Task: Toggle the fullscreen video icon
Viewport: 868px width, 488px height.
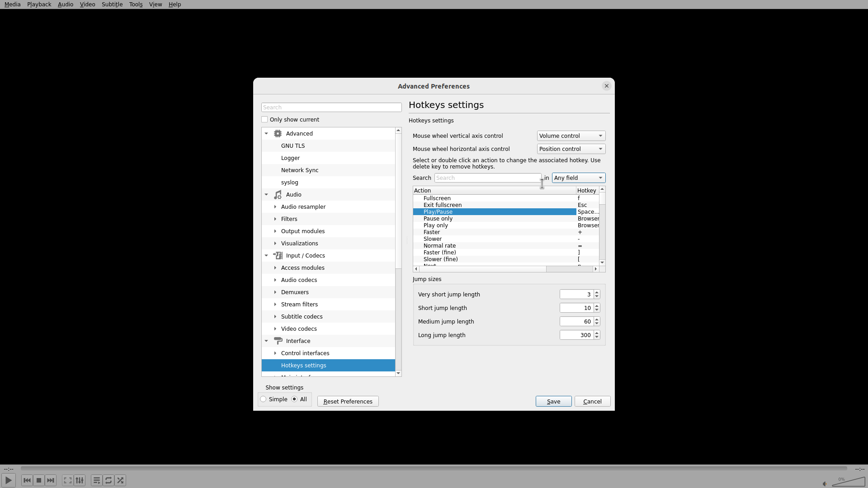Action: 67,480
